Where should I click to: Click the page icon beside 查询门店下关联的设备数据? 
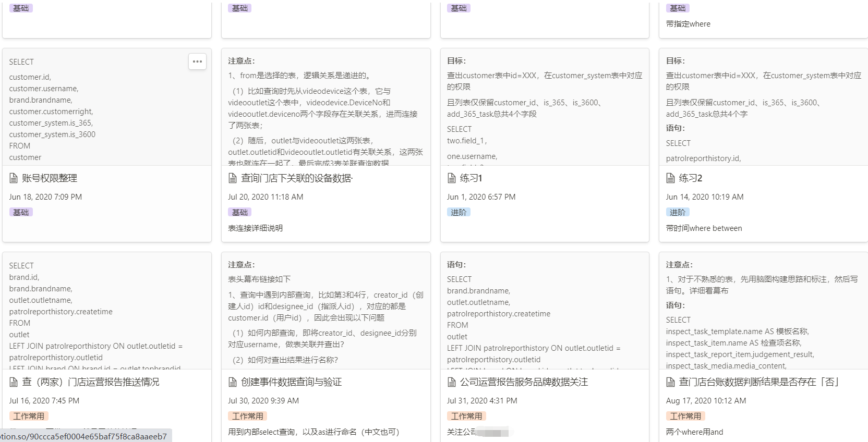(x=233, y=178)
